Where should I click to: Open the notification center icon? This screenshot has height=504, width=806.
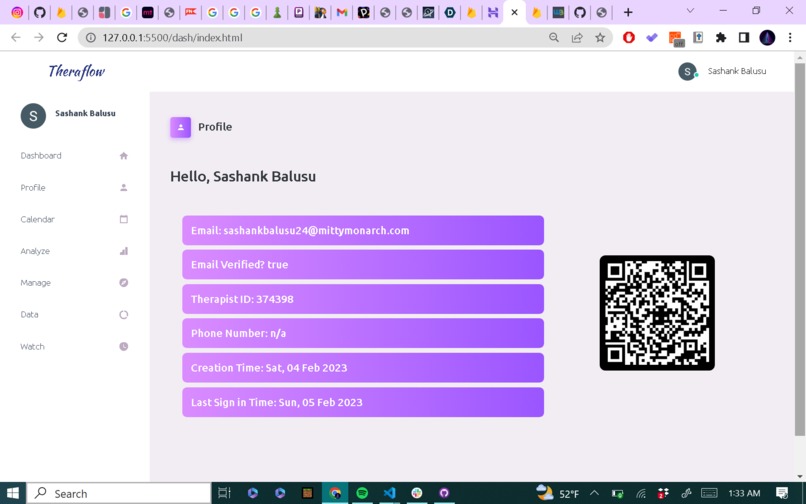pos(782,493)
